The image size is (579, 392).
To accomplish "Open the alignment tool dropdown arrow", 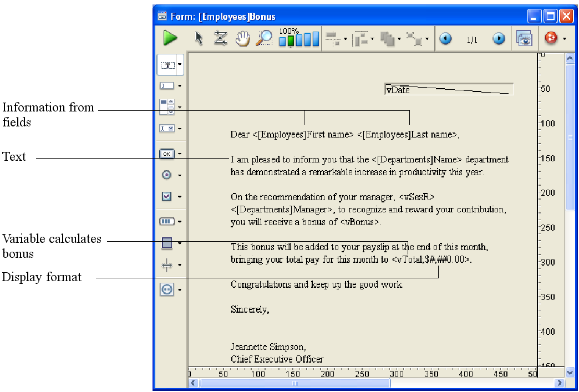I will [346, 39].
